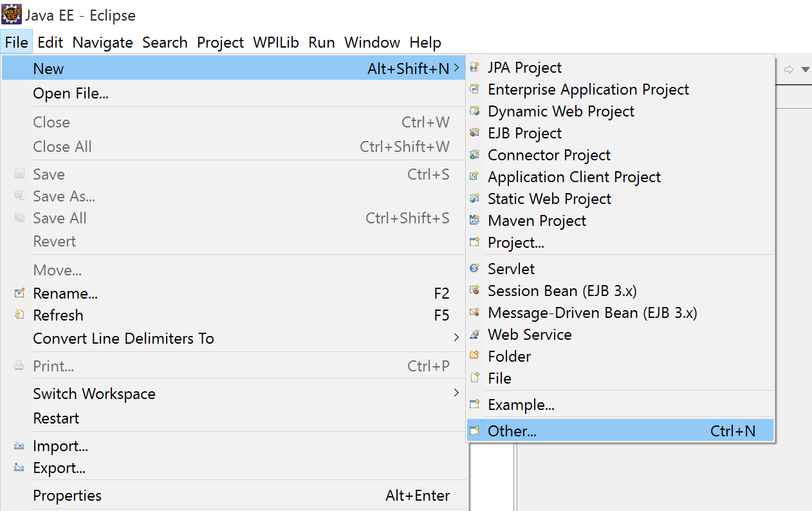Click the Connector Project icon
Image resolution: width=812 pixels, height=511 pixels.
coord(475,154)
